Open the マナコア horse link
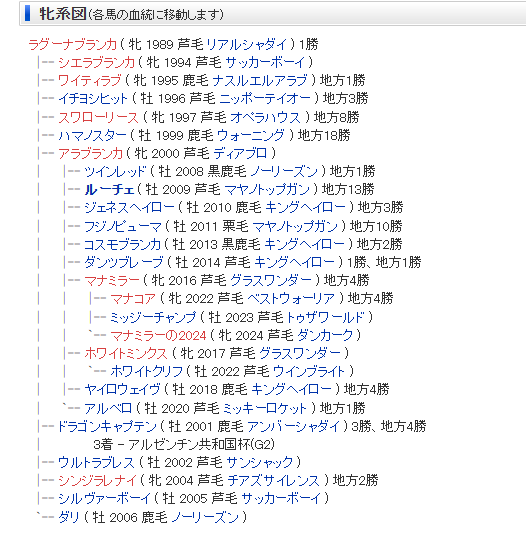Image resolution: width=526 pixels, height=533 pixels. (x=133, y=299)
